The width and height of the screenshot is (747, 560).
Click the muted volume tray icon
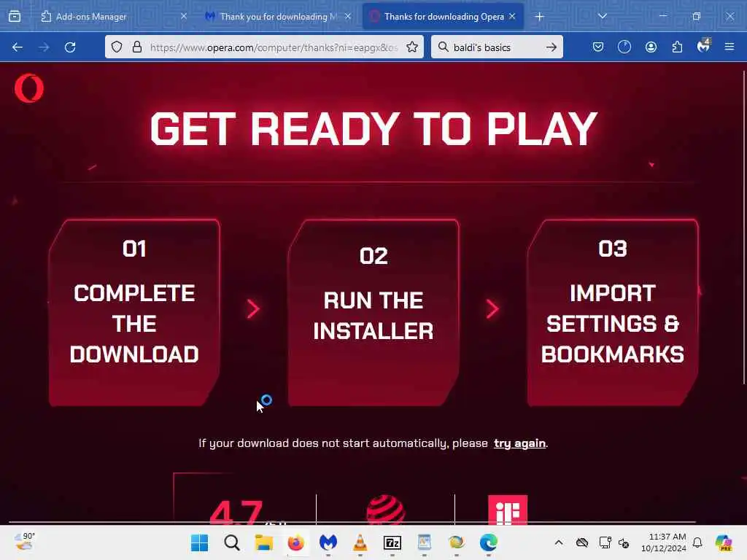pyautogui.click(x=624, y=542)
